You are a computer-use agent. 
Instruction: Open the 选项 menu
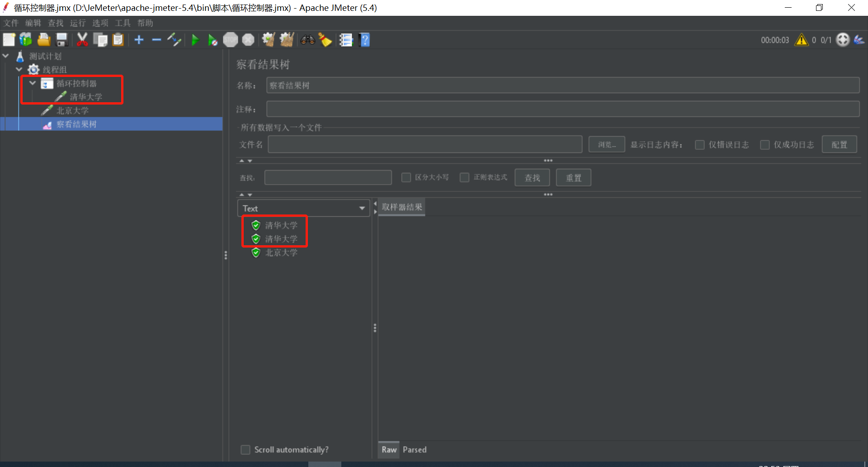click(100, 23)
